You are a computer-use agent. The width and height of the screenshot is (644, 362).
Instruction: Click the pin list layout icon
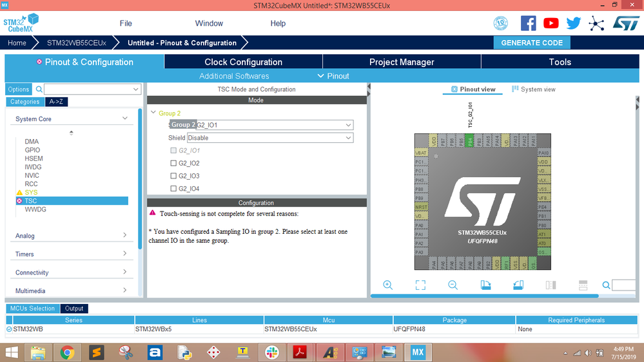pos(583,285)
